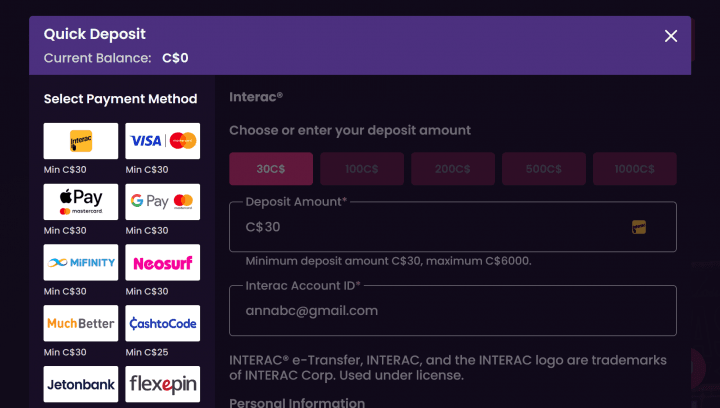Pick Google Pay payment method

pyautogui.click(x=163, y=202)
